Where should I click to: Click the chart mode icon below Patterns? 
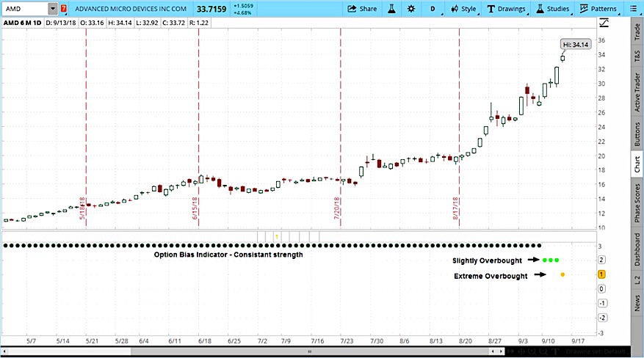[x=604, y=23]
